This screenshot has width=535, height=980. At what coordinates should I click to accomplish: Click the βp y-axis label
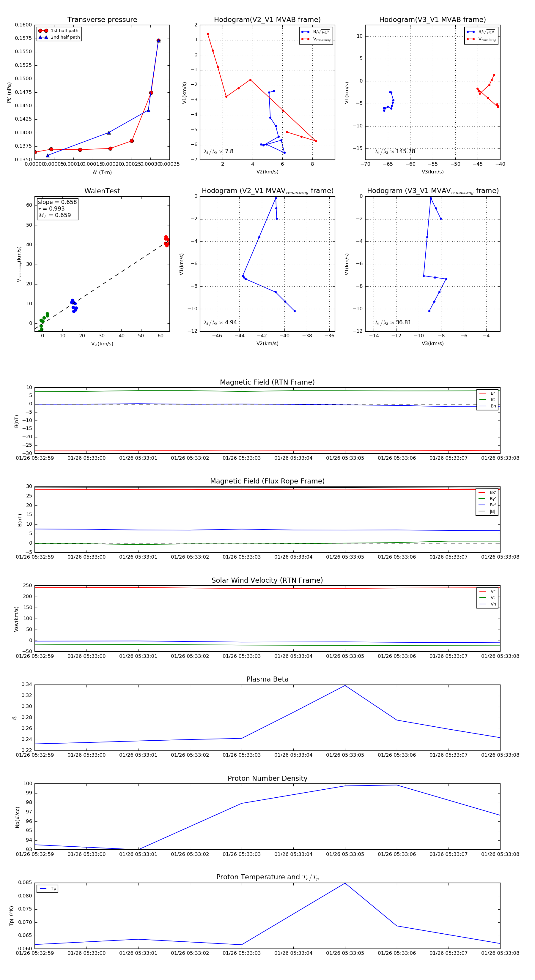(15, 717)
